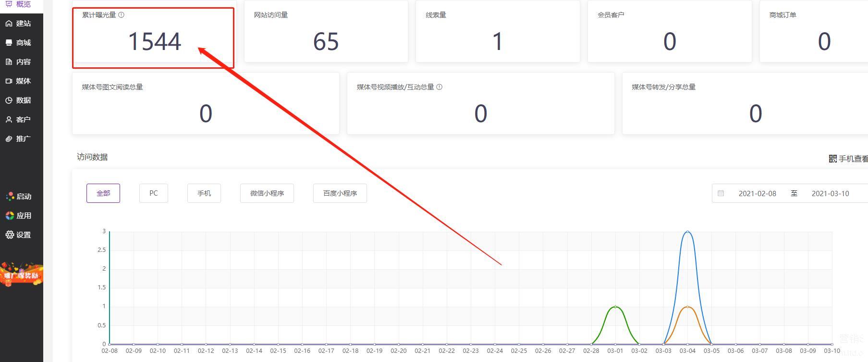Open the 设置 gear settings icon

(x=10, y=235)
